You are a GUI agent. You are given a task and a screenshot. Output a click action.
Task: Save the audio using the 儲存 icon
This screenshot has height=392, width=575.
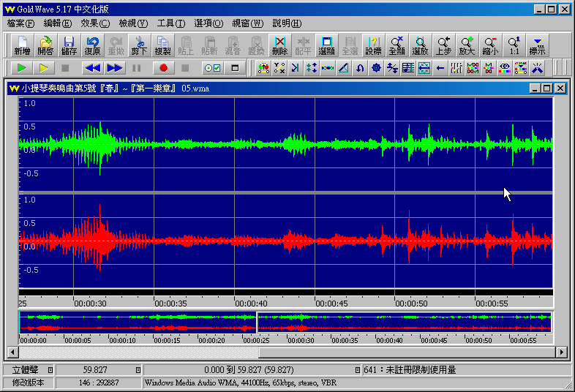[69, 45]
